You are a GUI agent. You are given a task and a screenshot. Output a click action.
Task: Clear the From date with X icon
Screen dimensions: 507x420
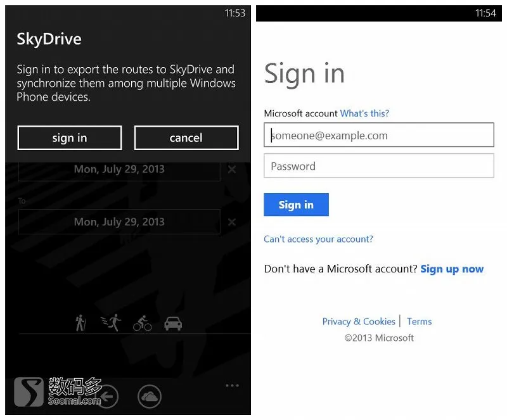[x=232, y=169]
